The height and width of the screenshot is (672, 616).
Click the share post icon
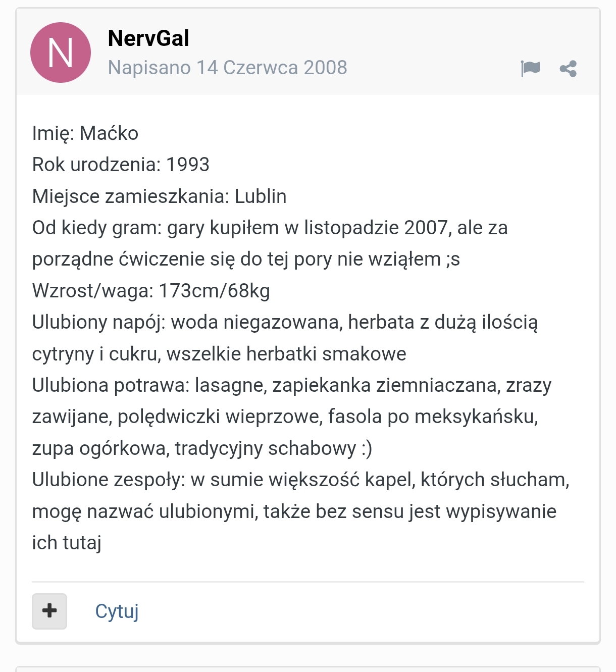pos(568,69)
